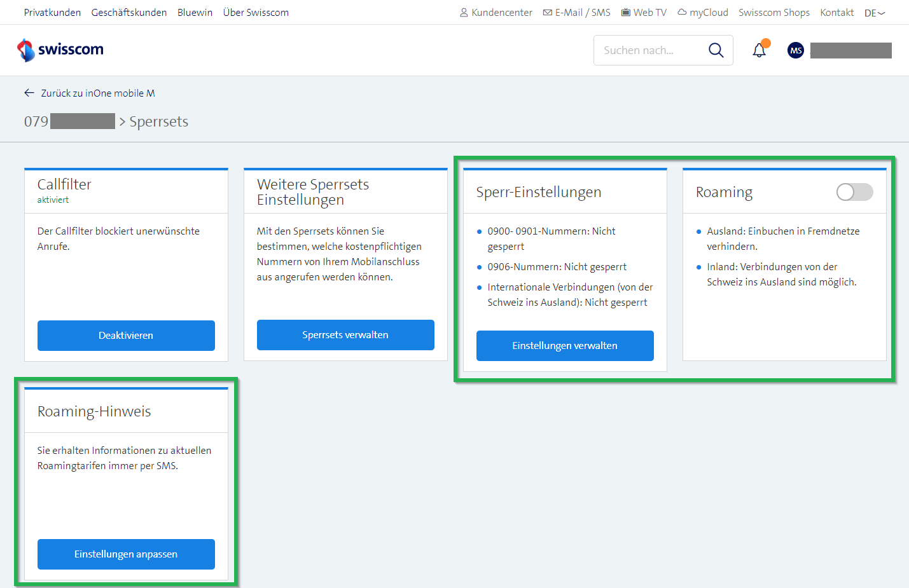Open E-Mail / SMS envelope link
Image resolution: width=909 pixels, height=588 pixels.
pyautogui.click(x=576, y=13)
